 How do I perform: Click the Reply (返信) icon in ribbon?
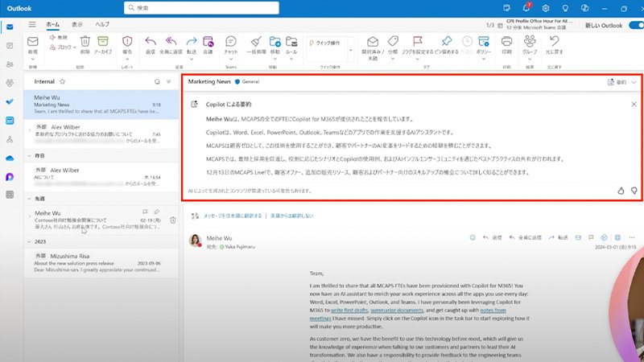[x=150, y=43]
